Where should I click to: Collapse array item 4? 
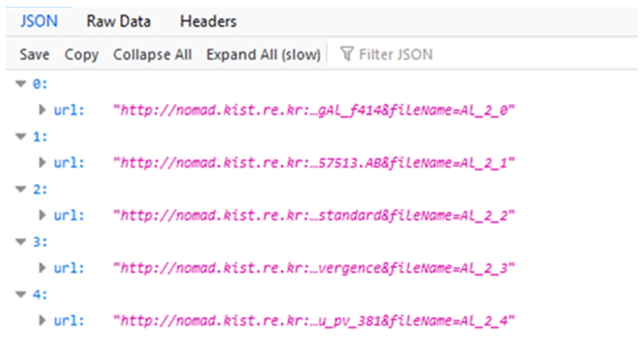coord(20,294)
